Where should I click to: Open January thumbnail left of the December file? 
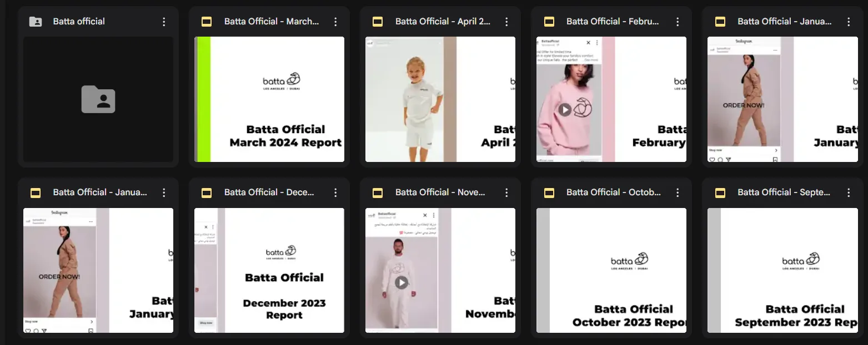coord(98,270)
